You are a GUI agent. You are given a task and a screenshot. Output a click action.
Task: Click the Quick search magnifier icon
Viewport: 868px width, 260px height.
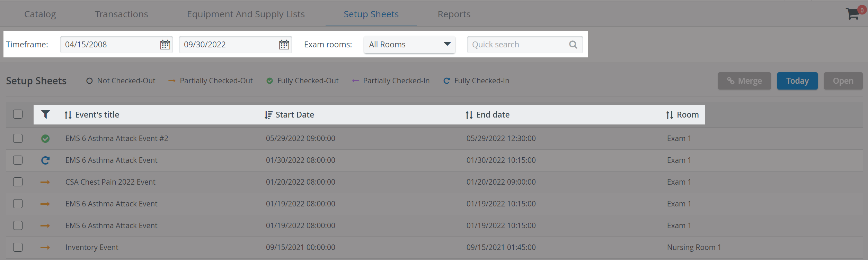(573, 45)
